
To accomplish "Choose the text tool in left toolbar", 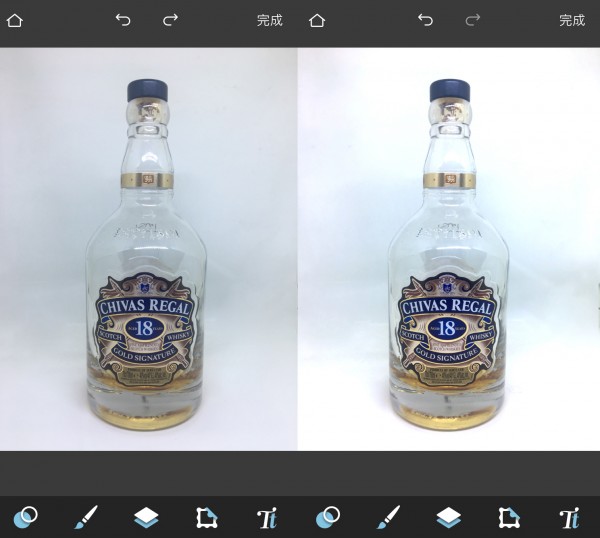I will point(267,517).
